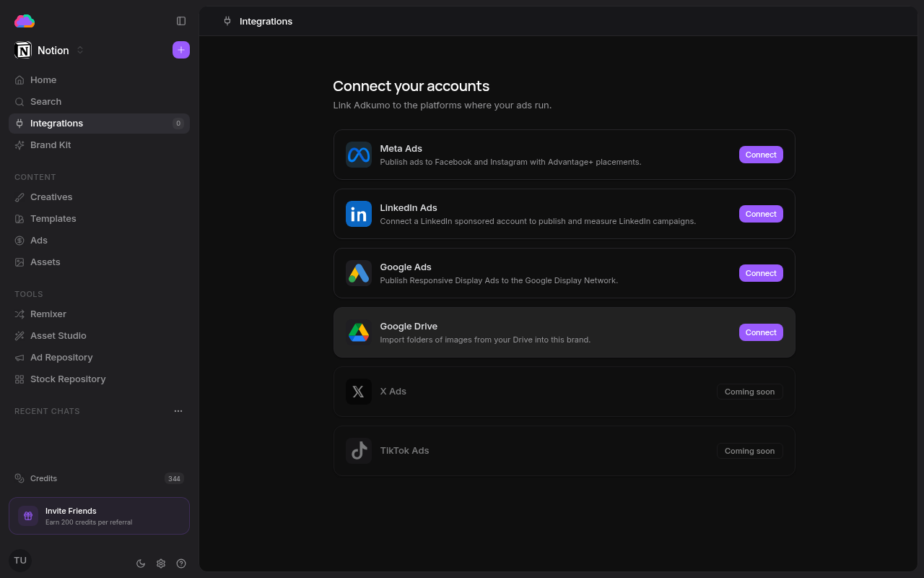Click the Remixer shuffle icon
Viewport: 924px width, 578px height.
tap(19, 314)
